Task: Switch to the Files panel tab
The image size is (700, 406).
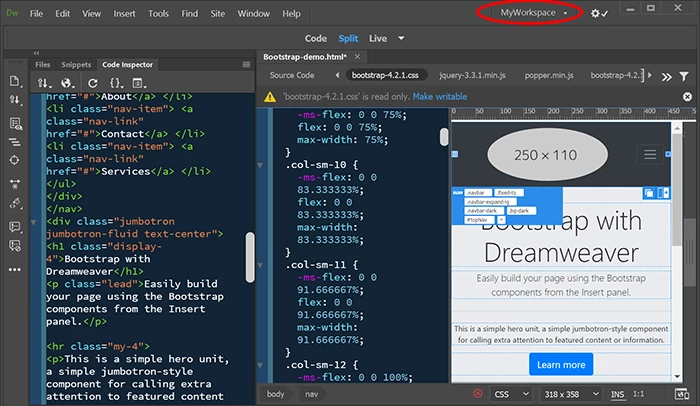Action: click(43, 65)
